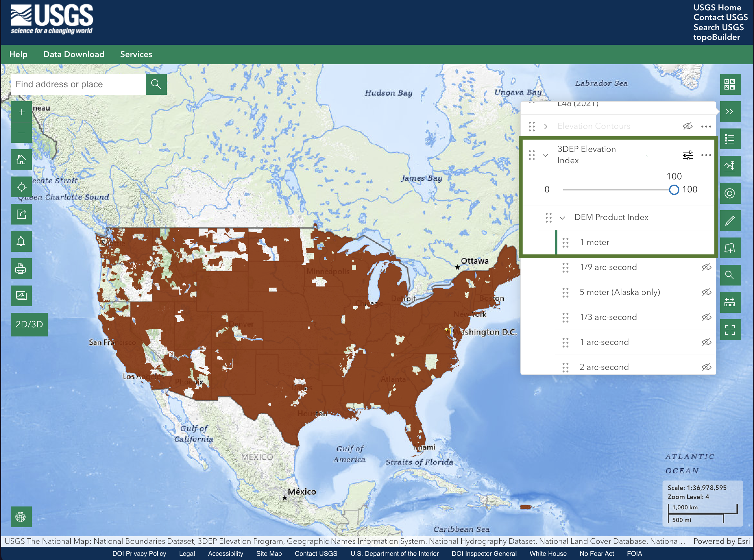Collapse the 3DEP Elevation Index layer

tap(546, 156)
